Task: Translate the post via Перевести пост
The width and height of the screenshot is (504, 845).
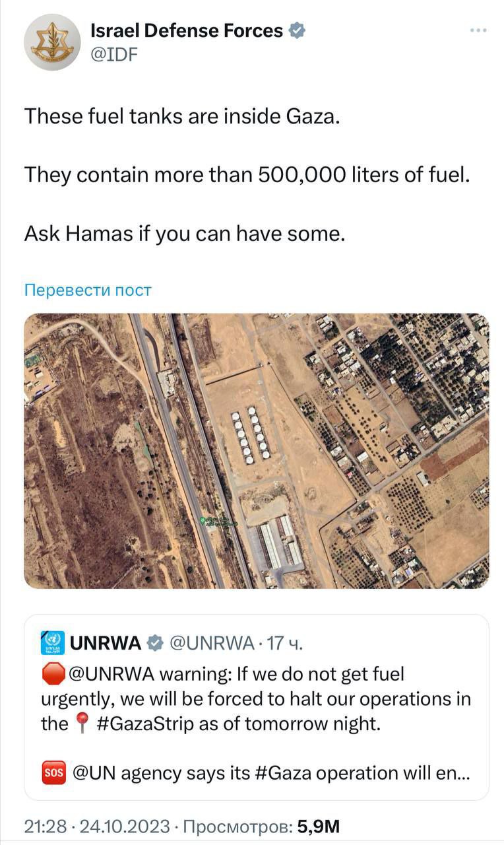Action: (88, 290)
